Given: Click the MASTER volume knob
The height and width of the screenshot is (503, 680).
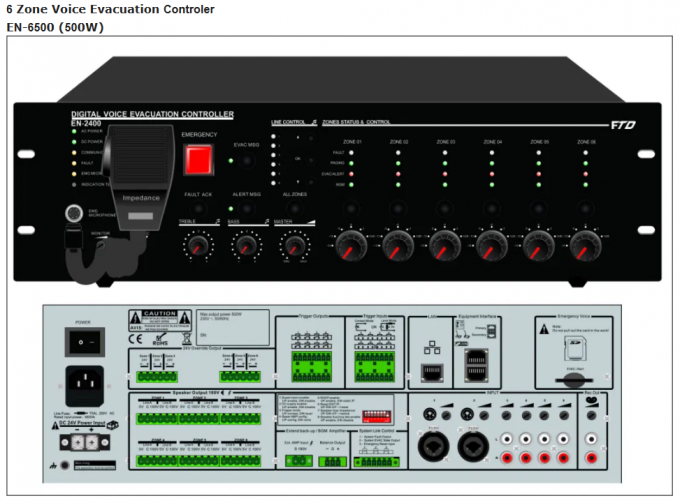Looking at the screenshot, I should (x=293, y=245).
